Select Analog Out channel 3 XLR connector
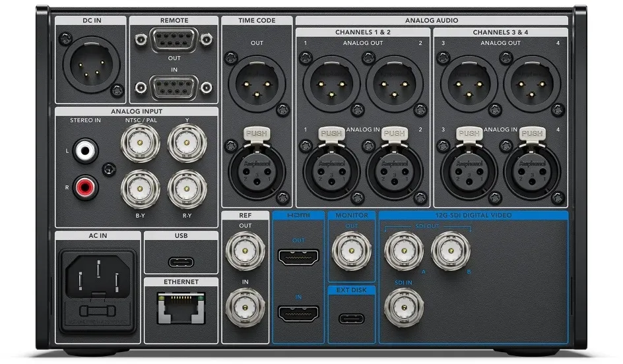This screenshot has height=364, width=623. pos(469,84)
